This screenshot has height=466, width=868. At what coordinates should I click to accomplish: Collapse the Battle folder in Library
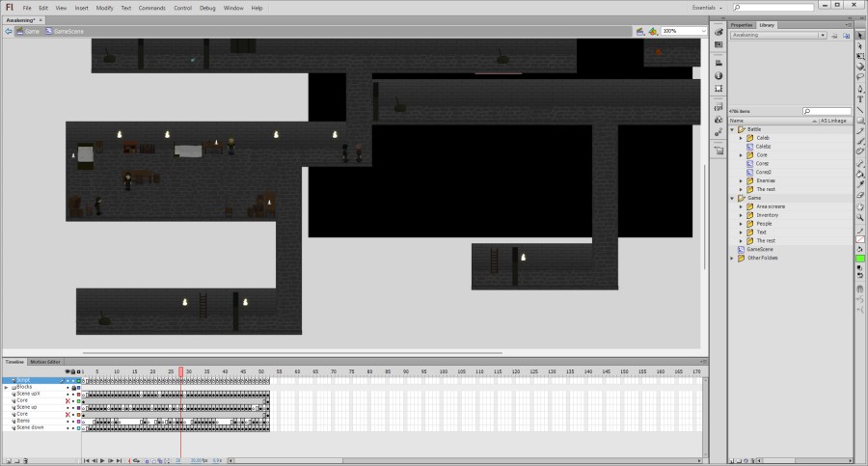point(732,129)
